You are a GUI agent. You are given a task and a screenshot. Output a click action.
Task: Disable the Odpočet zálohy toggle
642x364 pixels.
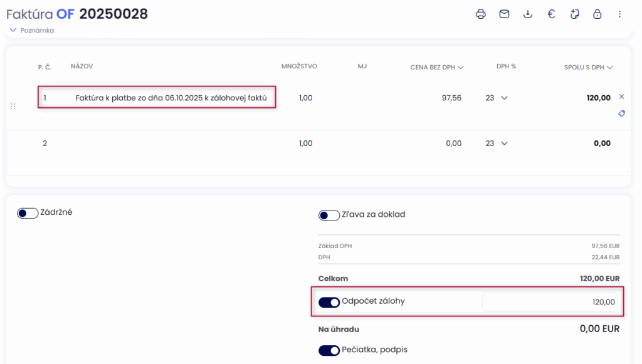point(329,302)
